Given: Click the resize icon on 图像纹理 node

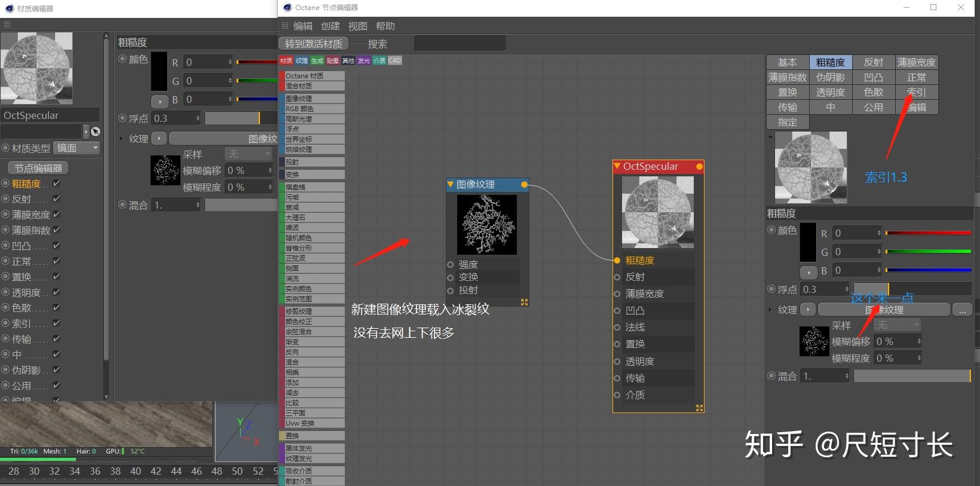Looking at the screenshot, I should (x=524, y=302).
